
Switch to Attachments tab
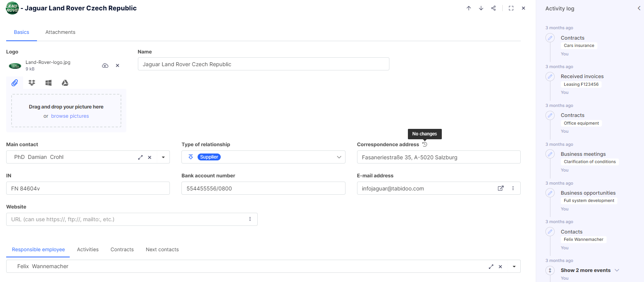[x=60, y=32]
